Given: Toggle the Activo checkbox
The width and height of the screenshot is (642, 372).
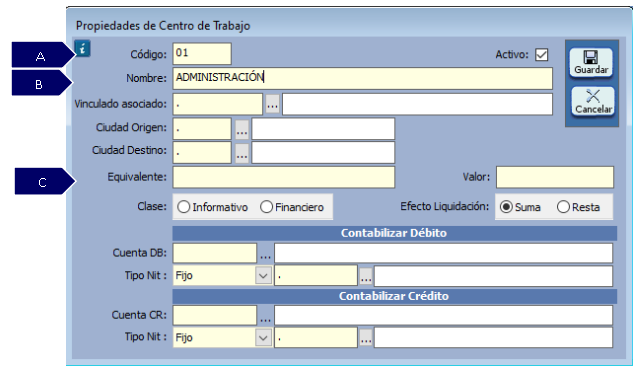Looking at the screenshot, I should pos(541,54).
